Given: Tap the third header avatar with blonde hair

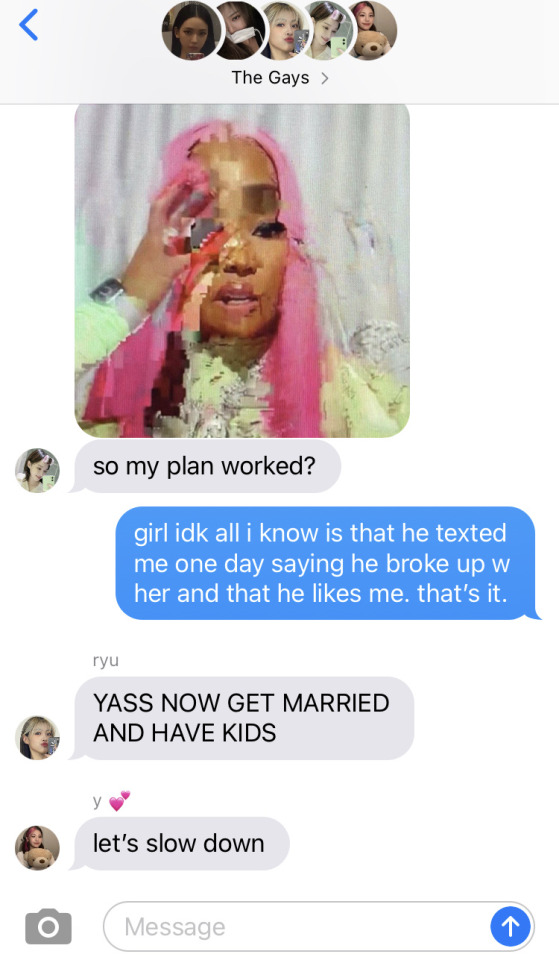Looking at the screenshot, I should point(283,31).
